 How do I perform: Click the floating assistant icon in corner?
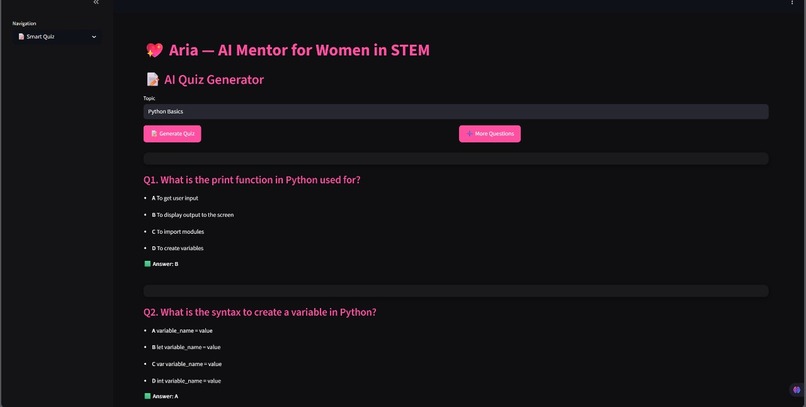(x=797, y=390)
